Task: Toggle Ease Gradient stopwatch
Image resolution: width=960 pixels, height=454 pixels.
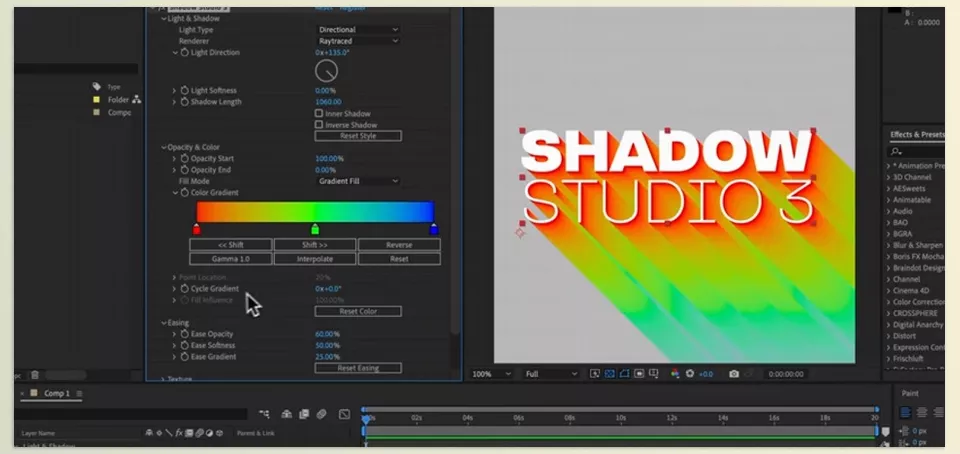Action: tap(184, 357)
